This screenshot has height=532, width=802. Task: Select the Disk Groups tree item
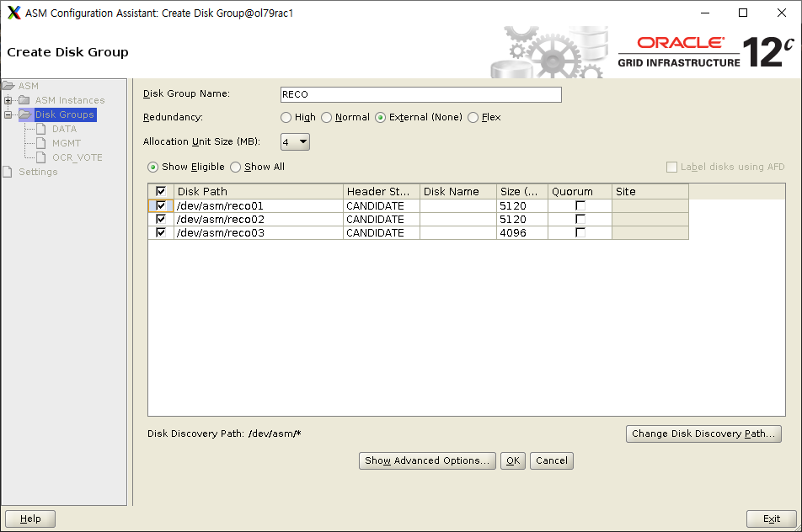[64, 114]
